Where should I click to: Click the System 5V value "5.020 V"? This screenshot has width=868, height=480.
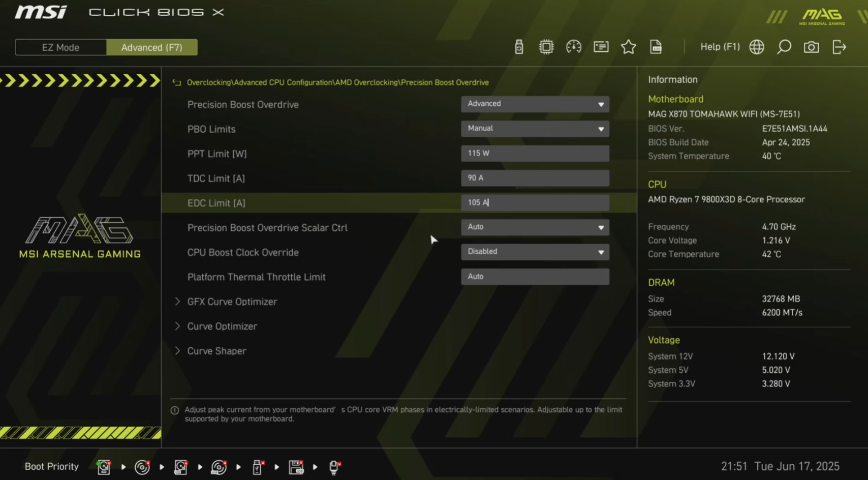(x=776, y=370)
